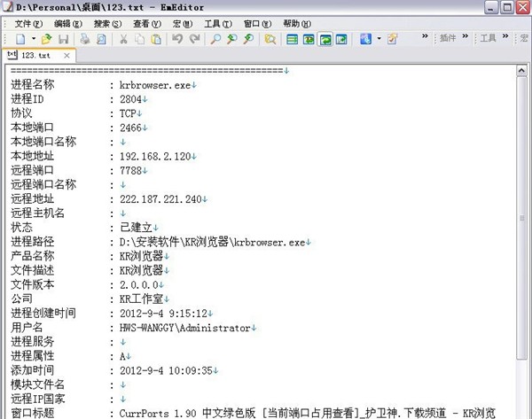Screen dimensions: 532x419
Task: Click the Find Next magnifier icon
Action: [248, 39]
